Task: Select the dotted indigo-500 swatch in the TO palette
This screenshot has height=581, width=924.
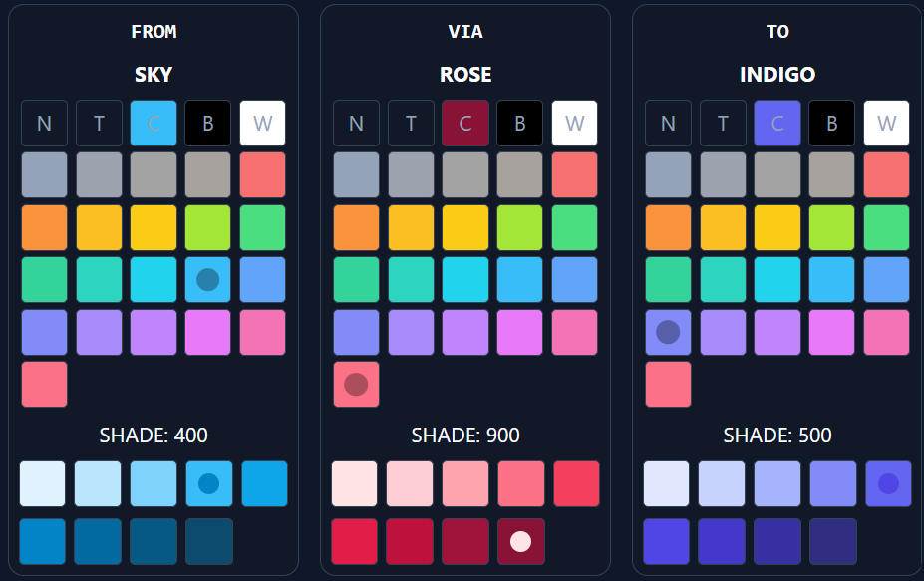Action: coord(887,483)
